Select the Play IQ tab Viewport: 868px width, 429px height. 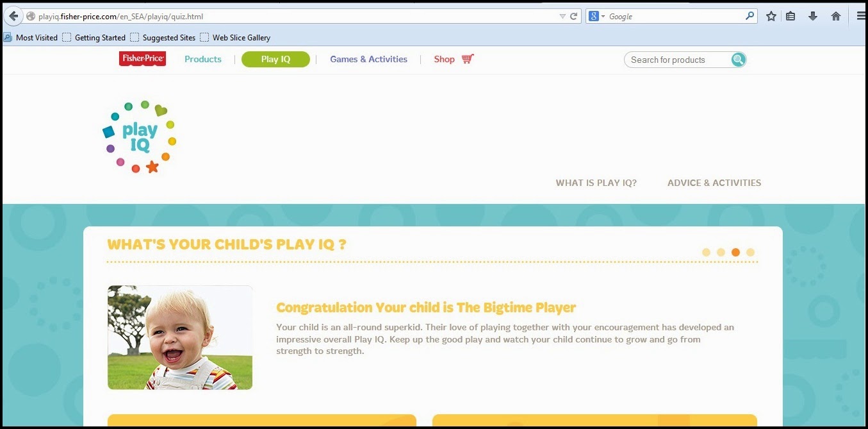pyautogui.click(x=275, y=60)
